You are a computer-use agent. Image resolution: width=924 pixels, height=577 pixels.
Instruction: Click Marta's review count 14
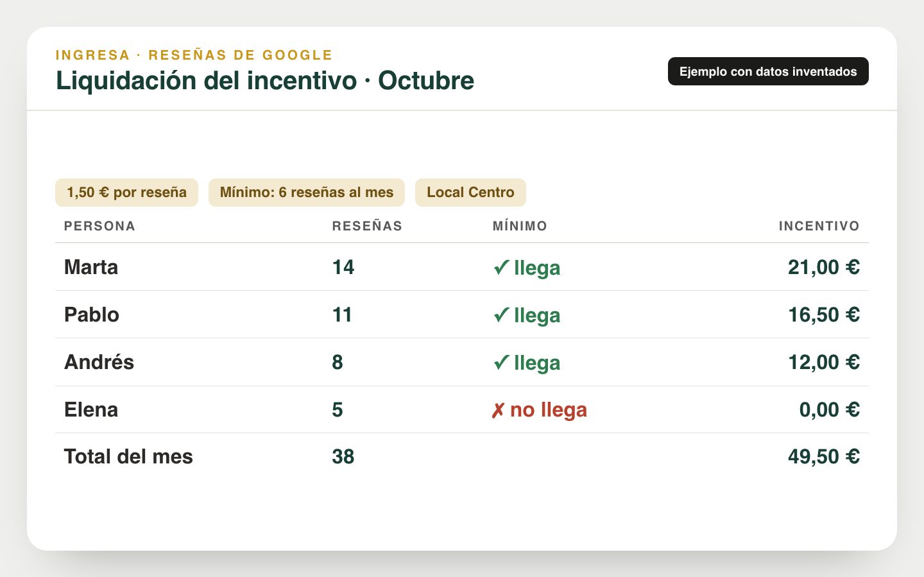tap(343, 267)
